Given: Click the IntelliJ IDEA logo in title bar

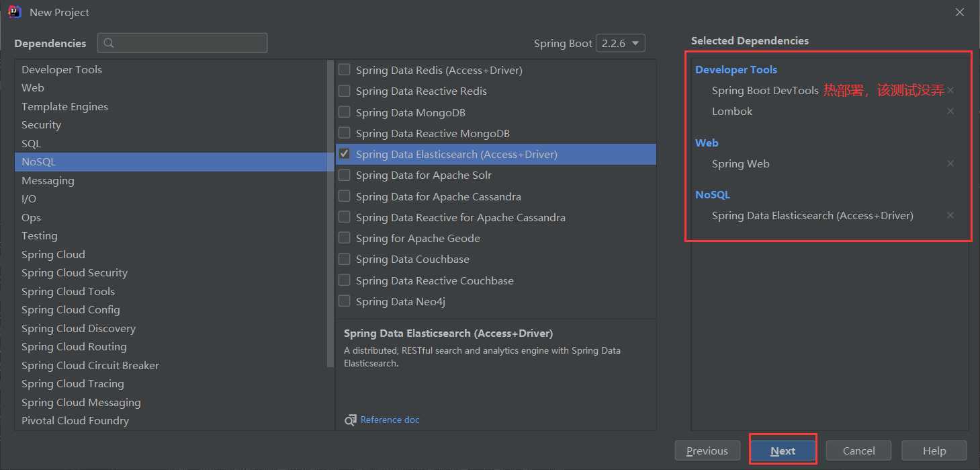Looking at the screenshot, I should click(x=15, y=12).
